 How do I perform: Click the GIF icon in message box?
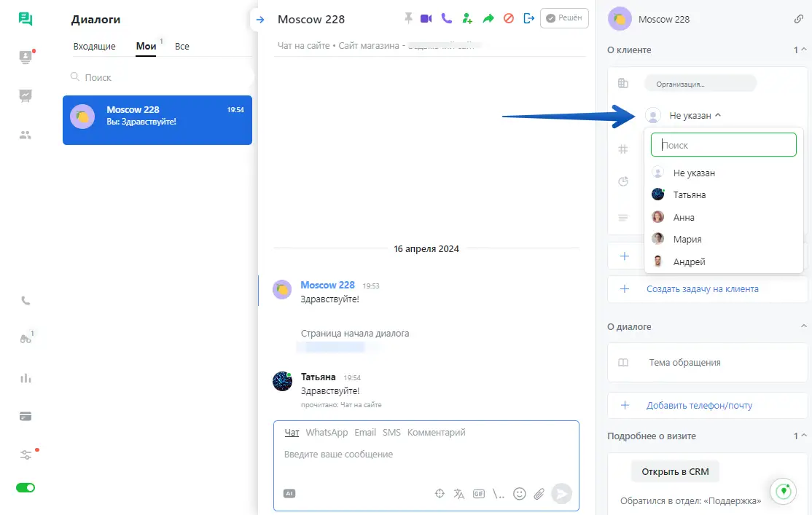click(479, 493)
